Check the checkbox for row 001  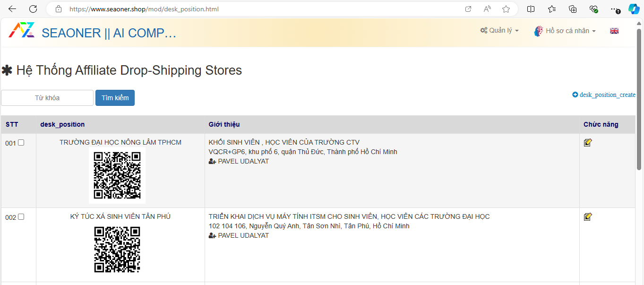[x=21, y=143]
